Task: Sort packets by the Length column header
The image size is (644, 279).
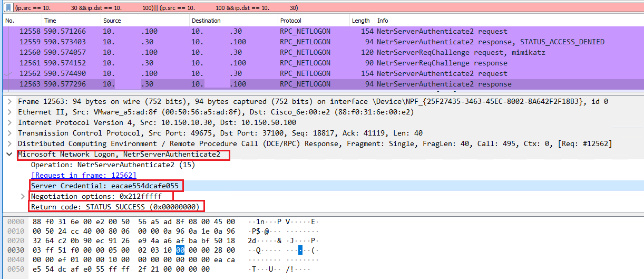Action: [362, 21]
